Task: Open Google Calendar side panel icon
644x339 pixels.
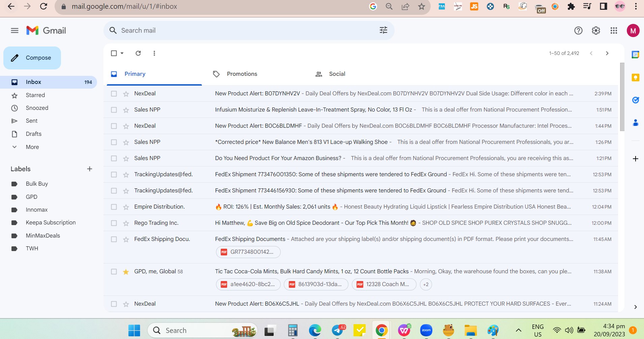Action: (x=635, y=55)
